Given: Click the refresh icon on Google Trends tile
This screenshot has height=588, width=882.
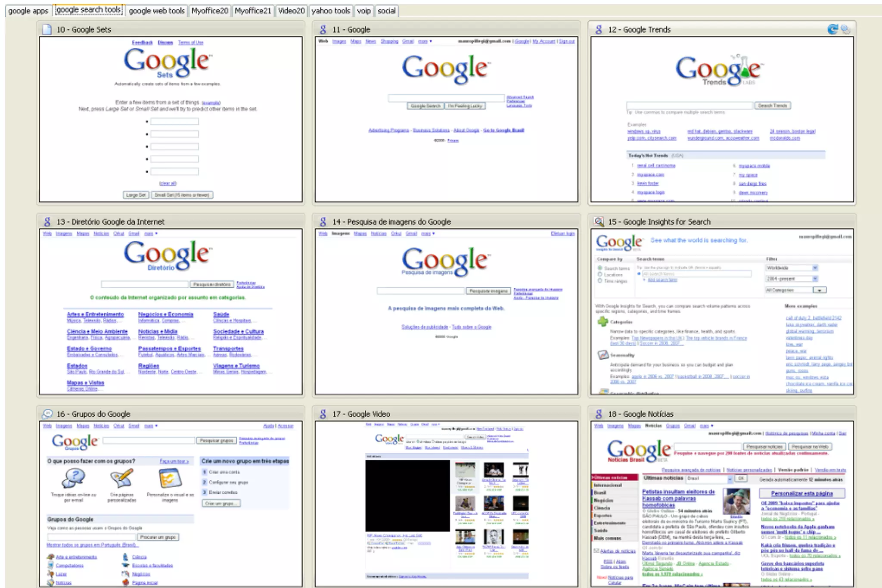Looking at the screenshot, I should [832, 29].
